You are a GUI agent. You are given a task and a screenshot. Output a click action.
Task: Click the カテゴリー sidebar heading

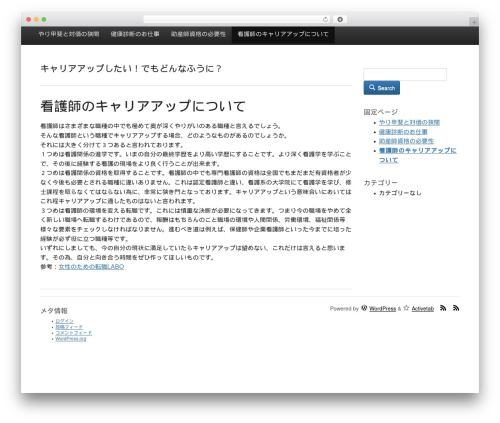tap(380, 183)
